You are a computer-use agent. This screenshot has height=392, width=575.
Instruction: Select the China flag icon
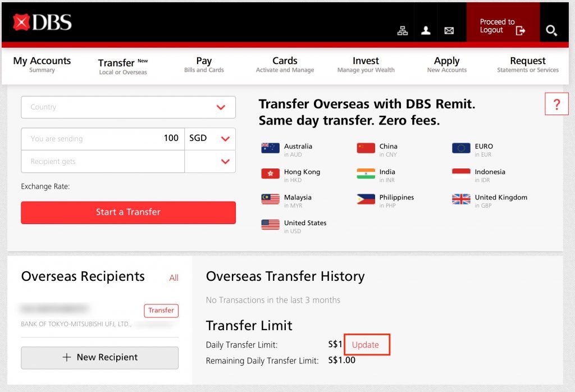[x=366, y=148]
